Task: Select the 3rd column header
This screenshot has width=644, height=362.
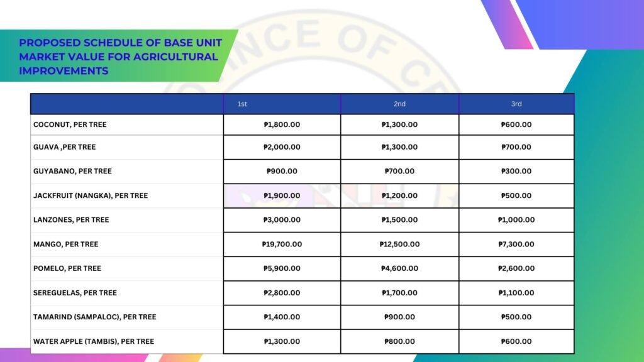Action: (x=516, y=104)
